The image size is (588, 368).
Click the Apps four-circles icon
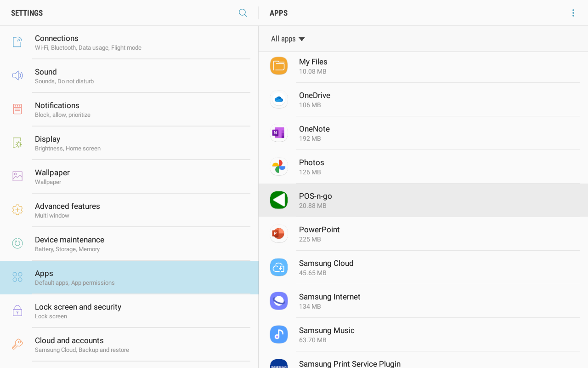click(x=17, y=277)
